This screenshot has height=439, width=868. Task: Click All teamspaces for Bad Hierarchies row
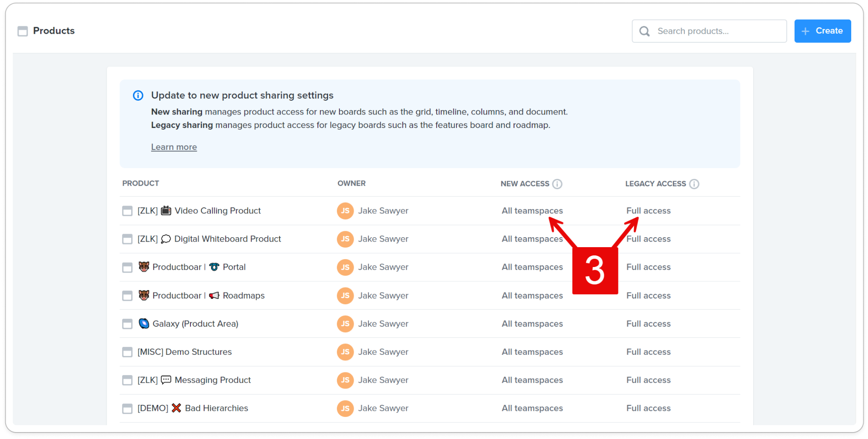[532, 408]
